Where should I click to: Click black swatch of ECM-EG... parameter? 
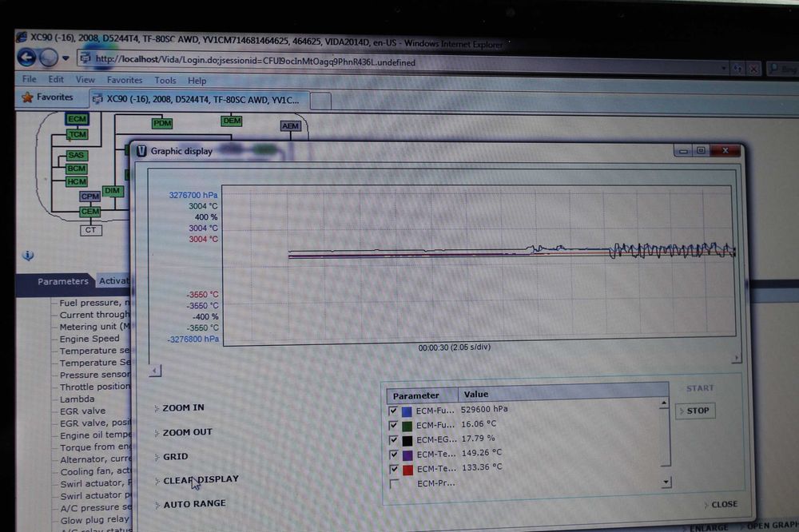point(407,440)
